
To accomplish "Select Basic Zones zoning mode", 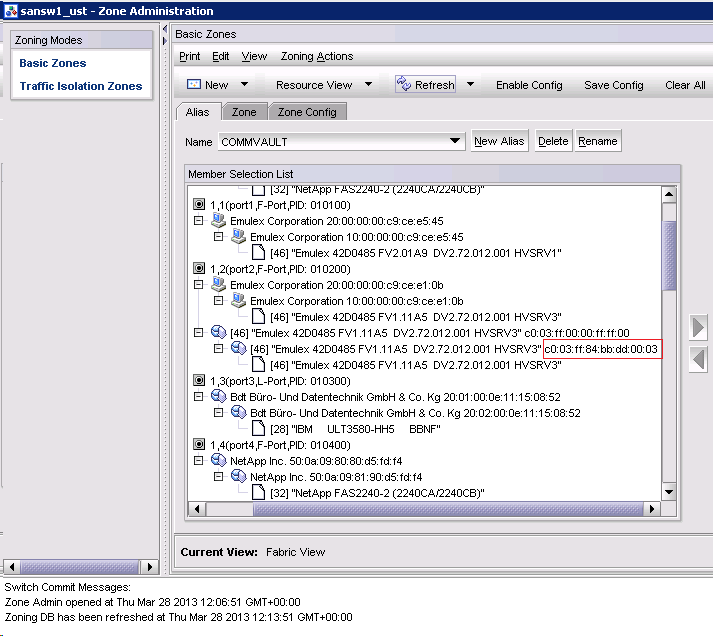I will pyautogui.click(x=53, y=63).
